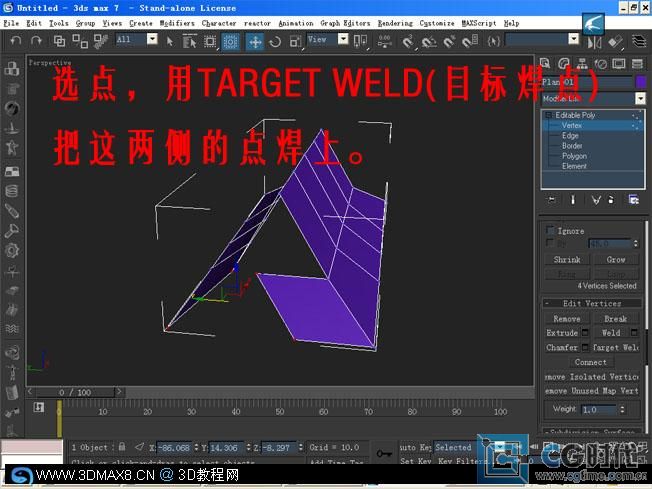Toggle the Percent Snap icon
The height and width of the screenshot is (489, 652).
click(449, 41)
